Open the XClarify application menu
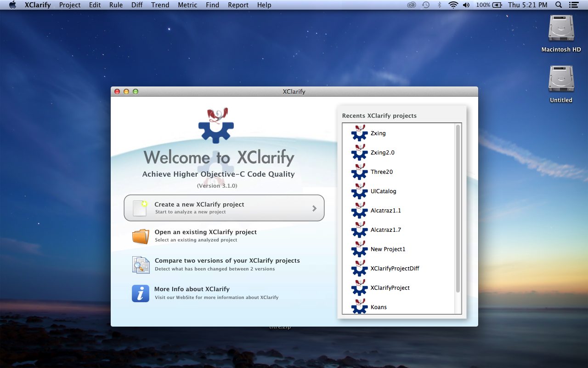The width and height of the screenshot is (588, 368). click(x=37, y=5)
